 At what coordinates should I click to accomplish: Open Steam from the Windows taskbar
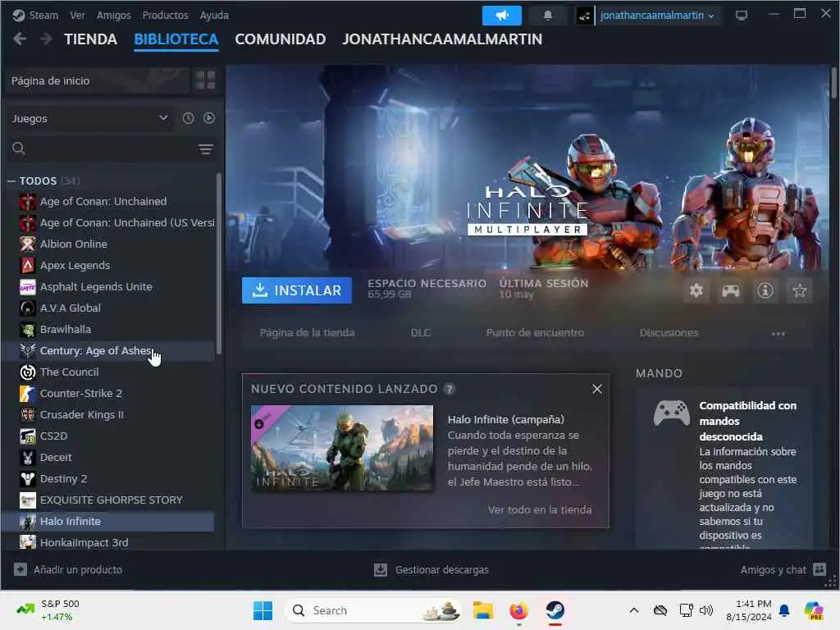point(555,610)
